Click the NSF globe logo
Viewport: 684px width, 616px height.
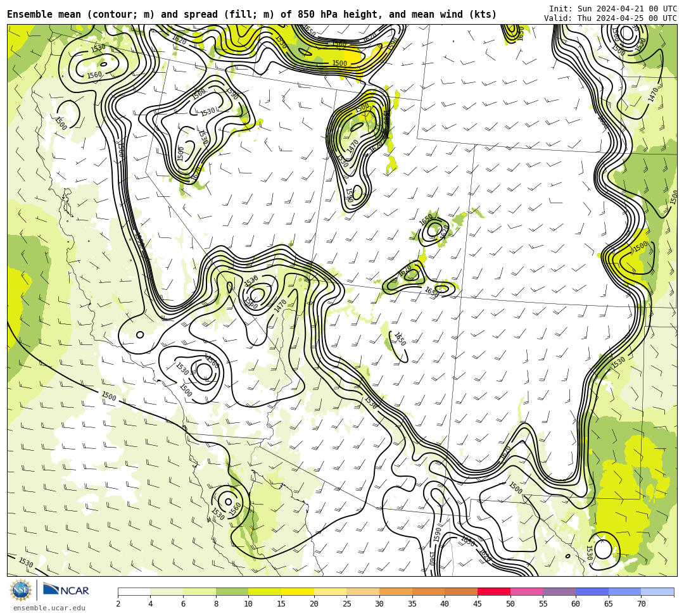(20, 590)
